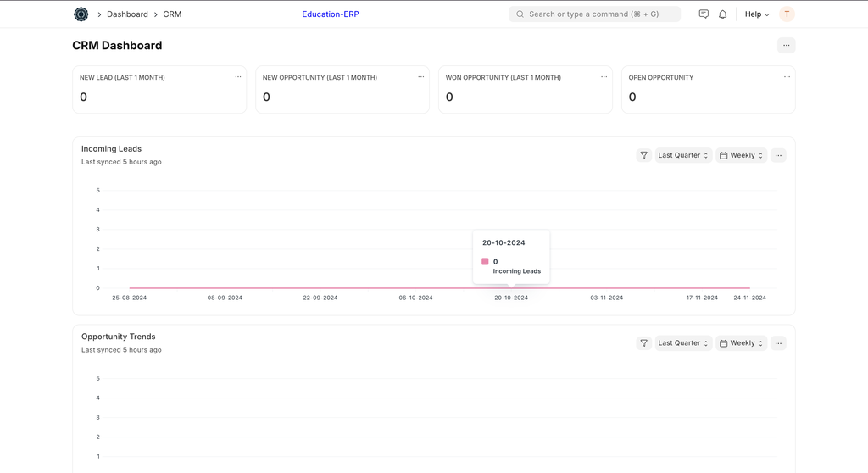Click the 20-10-2024 axis date label
This screenshot has height=473, width=868.
pyautogui.click(x=511, y=298)
